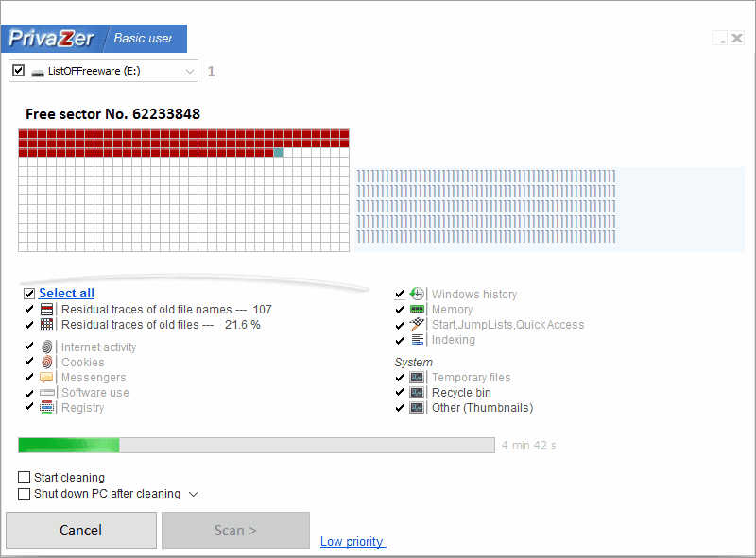This screenshot has width=756, height=558.
Task: Click the drive count number 1
Action: 211,72
